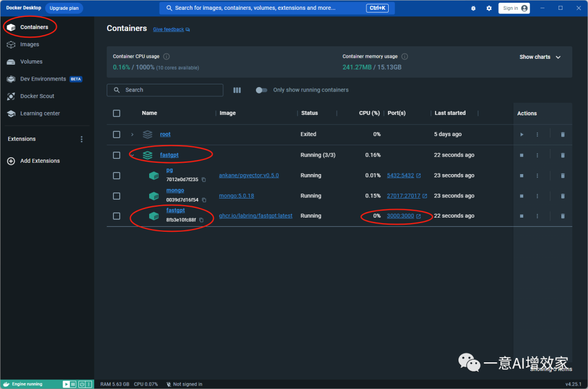Click engine start play button in status bar
The image size is (588, 389).
[x=66, y=384]
